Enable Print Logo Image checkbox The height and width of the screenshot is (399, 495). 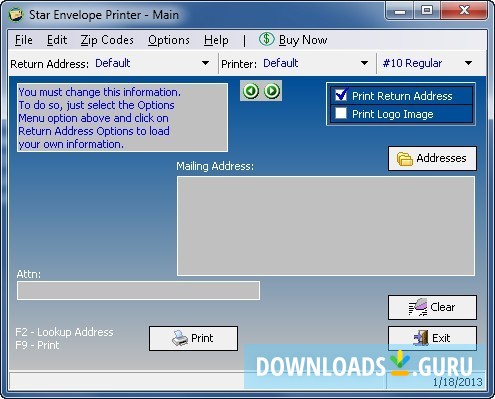[341, 113]
